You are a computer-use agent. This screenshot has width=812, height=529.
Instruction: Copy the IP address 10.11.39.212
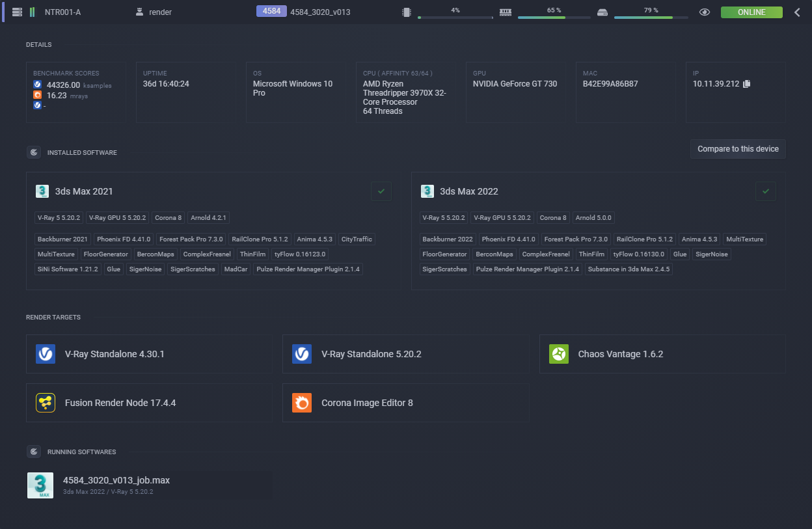pos(746,84)
